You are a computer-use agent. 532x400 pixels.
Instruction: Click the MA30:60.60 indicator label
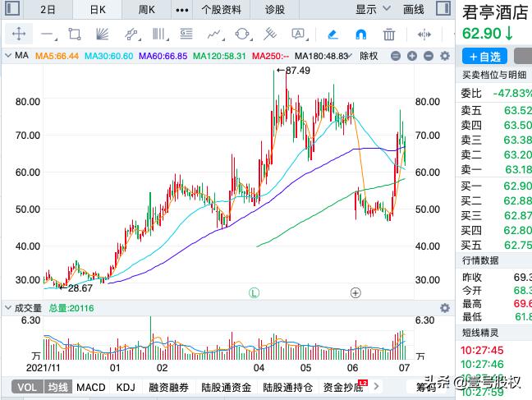tap(108, 56)
